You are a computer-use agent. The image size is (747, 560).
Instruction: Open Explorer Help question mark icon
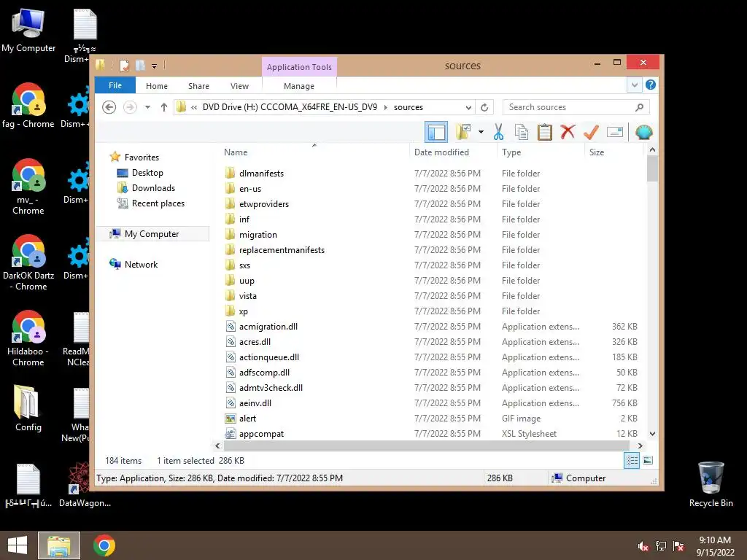pos(650,85)
